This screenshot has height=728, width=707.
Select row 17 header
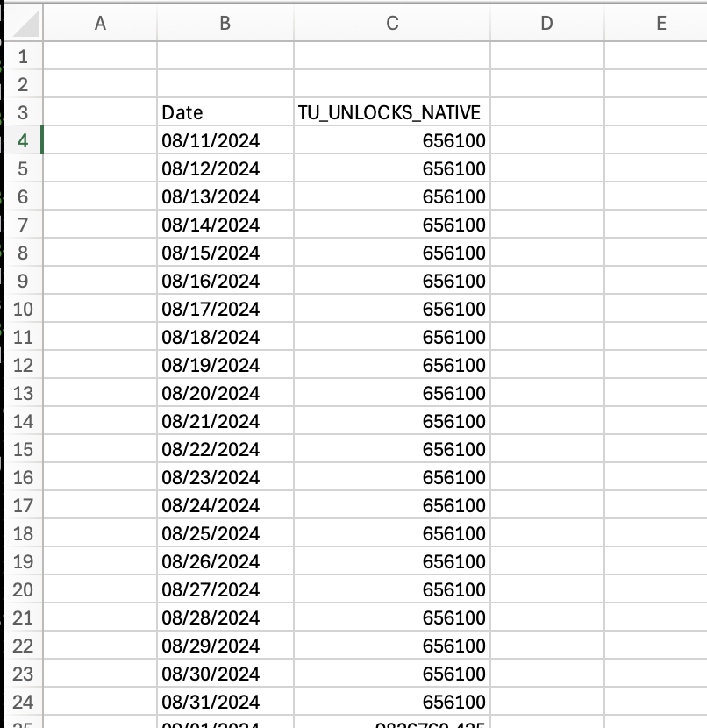23,505
